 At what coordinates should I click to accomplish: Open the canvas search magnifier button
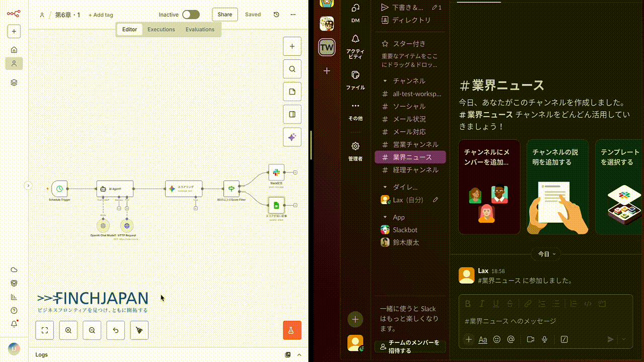point(292,69)
